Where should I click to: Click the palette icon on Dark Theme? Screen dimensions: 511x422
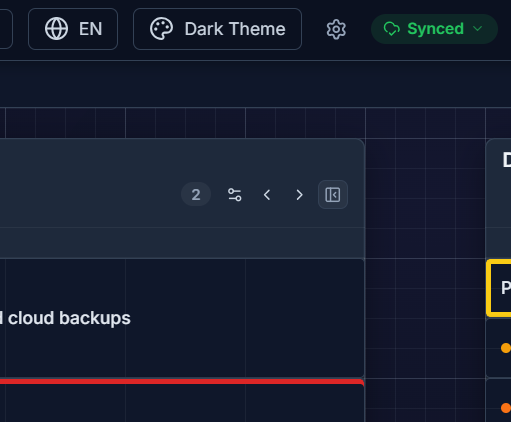coord(161,29)
